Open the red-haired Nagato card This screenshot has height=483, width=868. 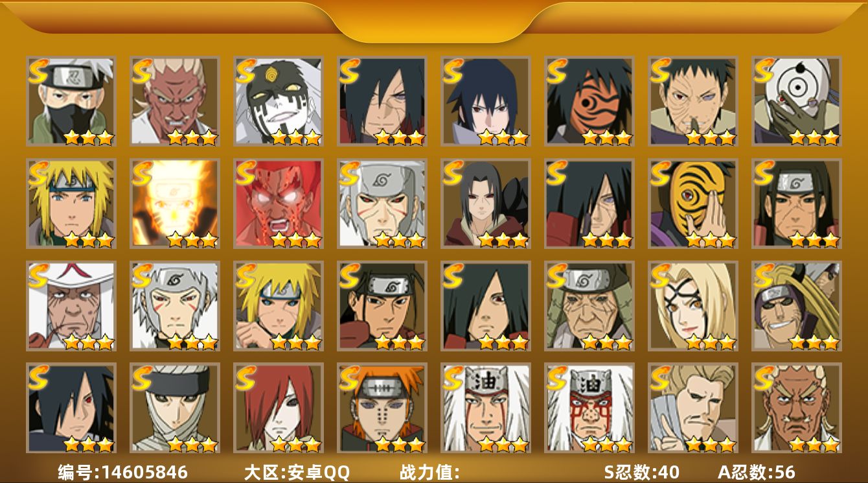[278, 407]
